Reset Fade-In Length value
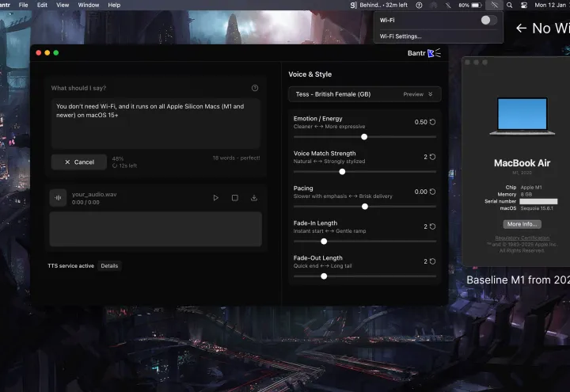 [x=432, y=226]
